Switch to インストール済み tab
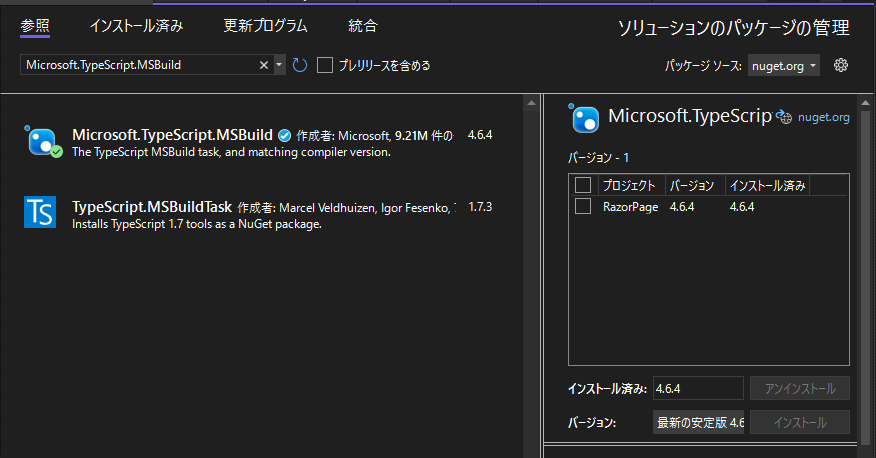The height and width of the screenshot is (458, 876). [x=137, y=26]
